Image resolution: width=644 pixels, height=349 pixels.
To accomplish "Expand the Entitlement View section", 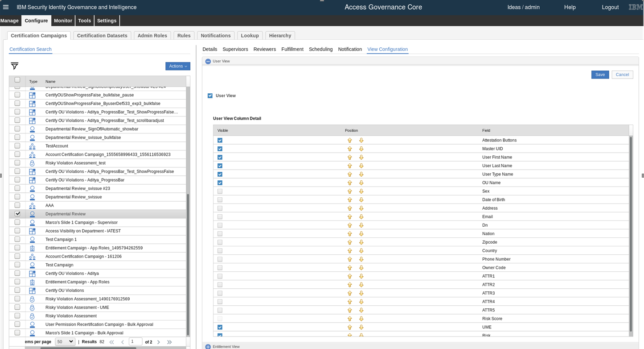I will tap(208, 346).
